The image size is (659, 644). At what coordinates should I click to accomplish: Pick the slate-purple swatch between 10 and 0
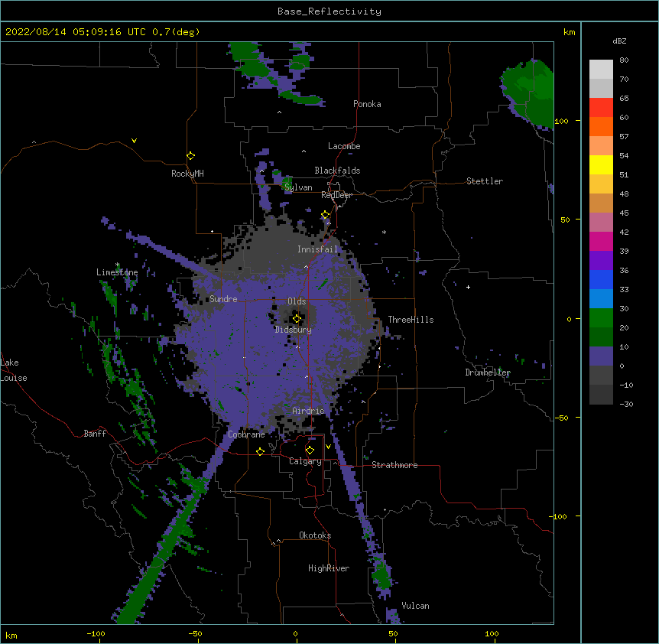click(x=601, y=356)
